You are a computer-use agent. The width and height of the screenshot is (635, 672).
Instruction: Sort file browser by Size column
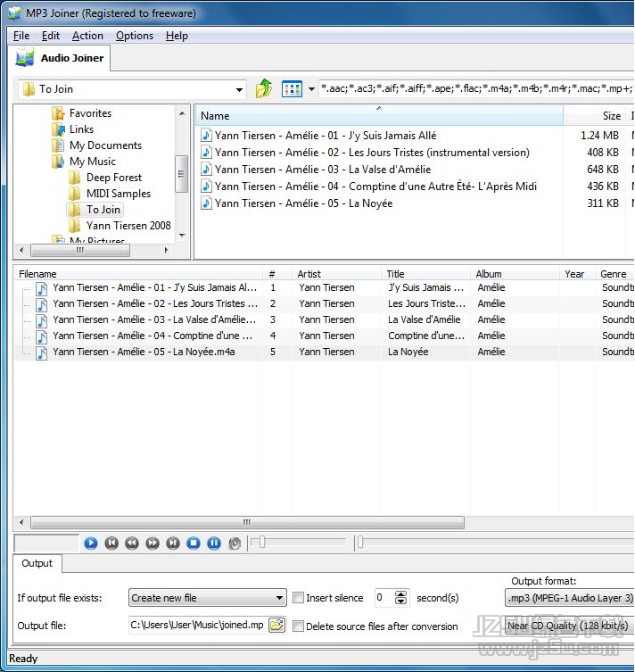coord(596,116)
